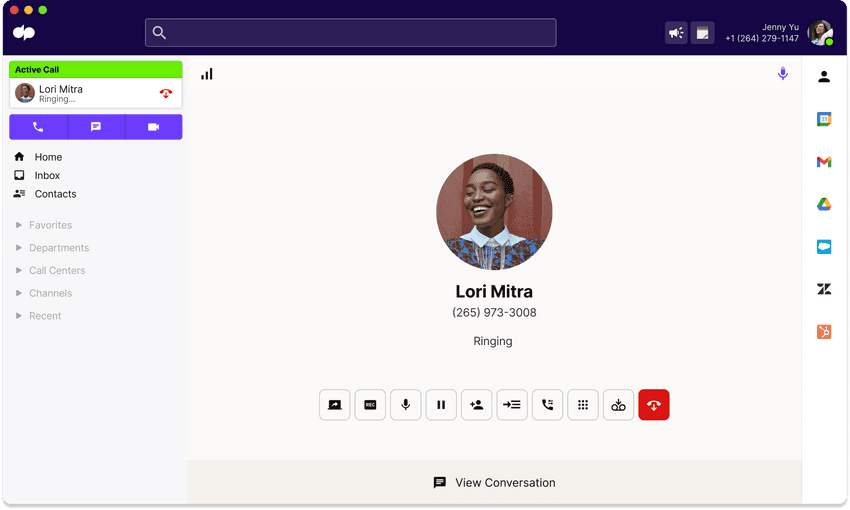Open the Zendesk integration icon
This screenshot has height=510, width=850.
click(x=824, y=289)
